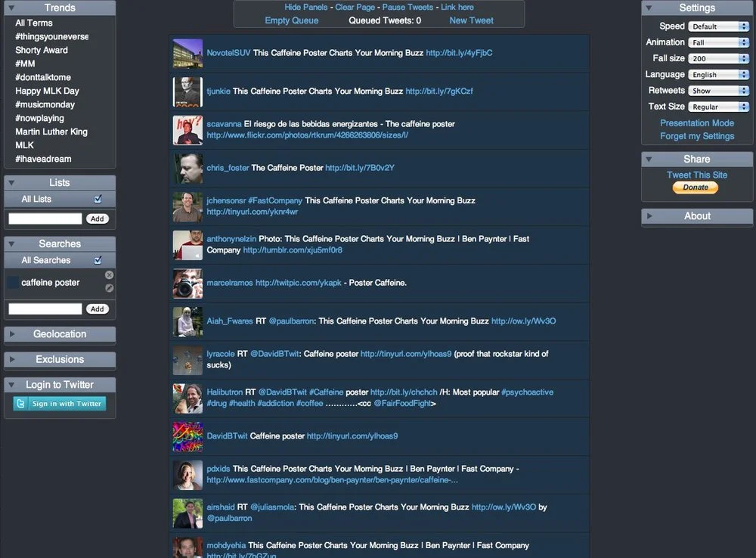
Task: Open tjunkie's profile avatar
Action: coord(187,91)
